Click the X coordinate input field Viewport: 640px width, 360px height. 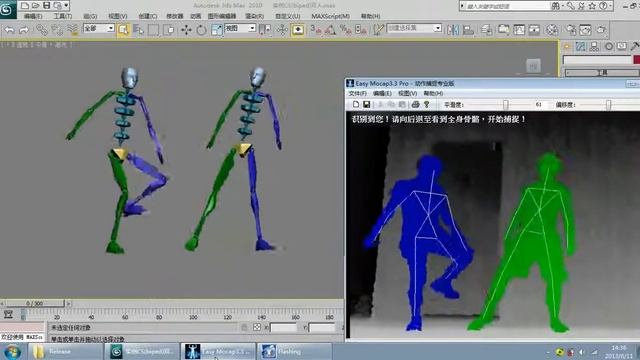[x=283, y=327]
